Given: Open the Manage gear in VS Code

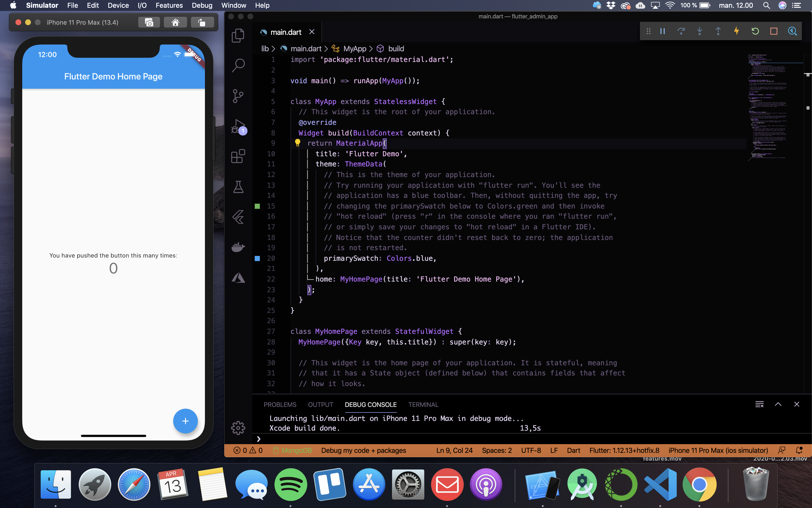Looking at the screenshot, I should point(238,428).
